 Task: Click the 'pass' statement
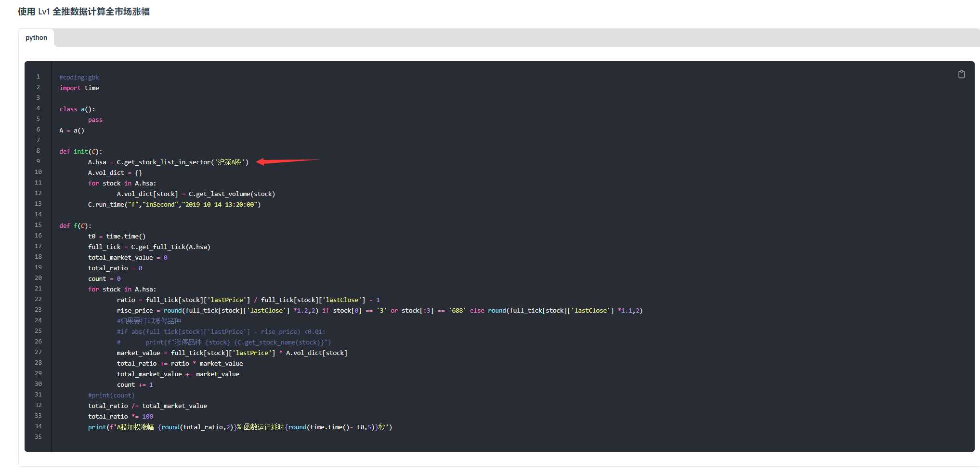[x=95, y=119]
